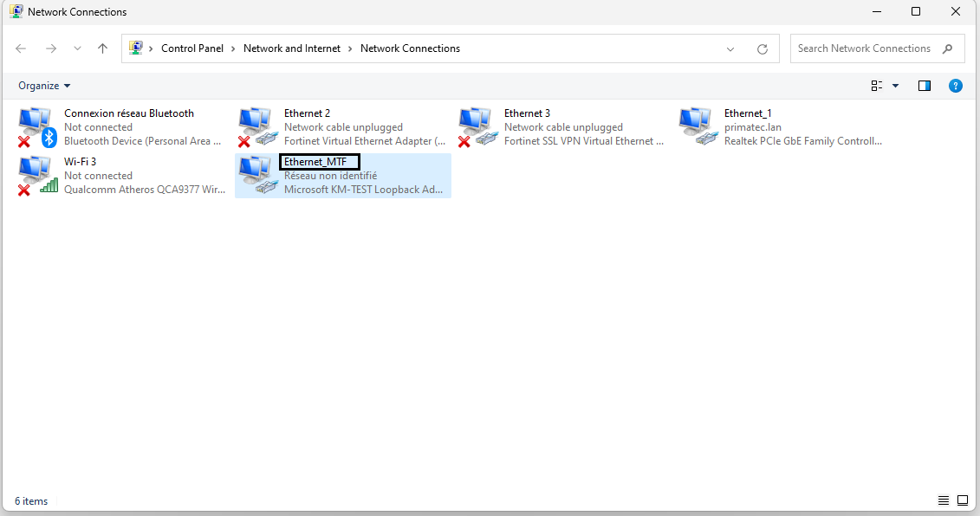Open the Organize dropdown menu
Screen dimensions: 980x516
(44, 86)
